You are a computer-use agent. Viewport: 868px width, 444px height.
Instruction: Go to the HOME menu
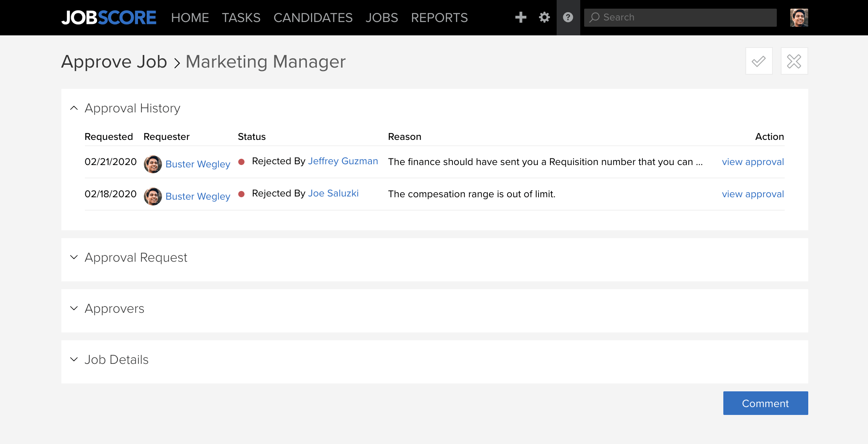pyautogui.click(x=190, y=18)
